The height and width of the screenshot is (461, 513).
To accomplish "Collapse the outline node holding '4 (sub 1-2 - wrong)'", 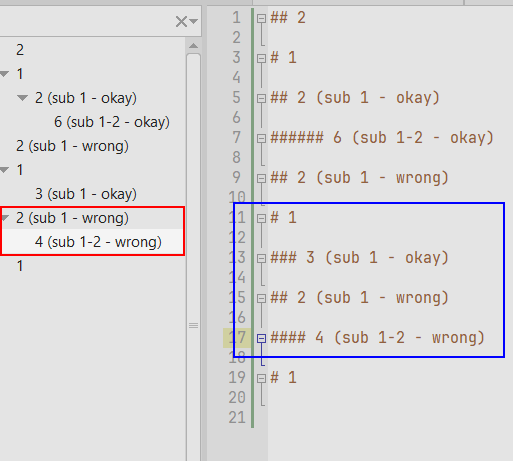I will (4, 218).
